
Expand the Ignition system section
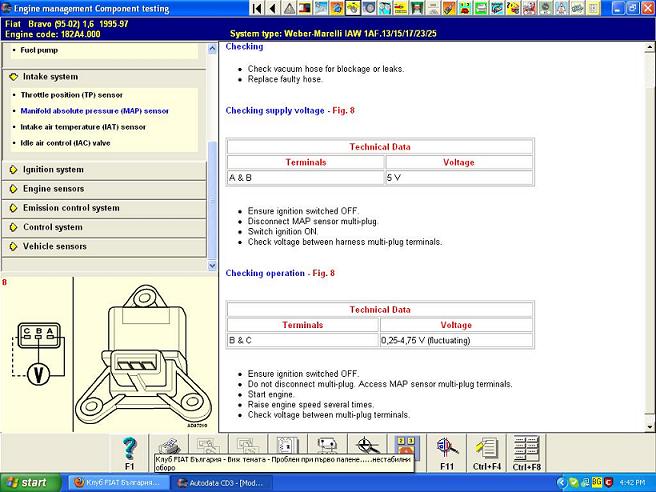pos(53,170)
